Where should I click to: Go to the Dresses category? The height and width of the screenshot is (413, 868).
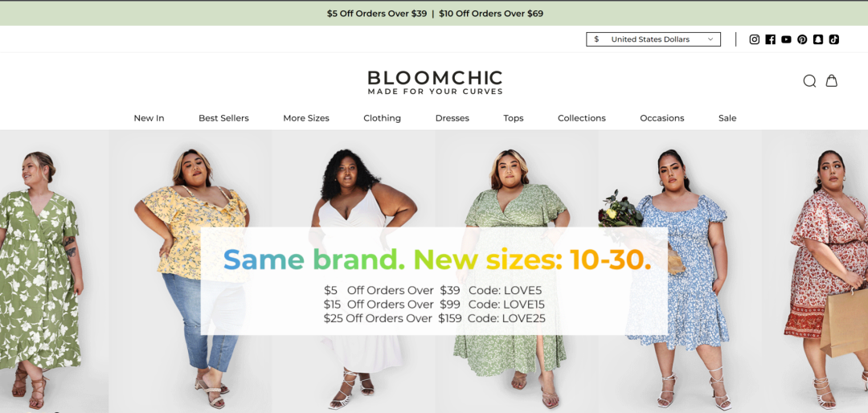452,118
